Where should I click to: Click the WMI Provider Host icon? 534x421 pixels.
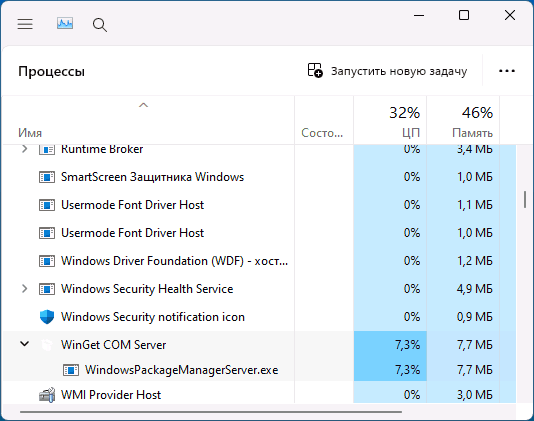click(x=47, y=395)
